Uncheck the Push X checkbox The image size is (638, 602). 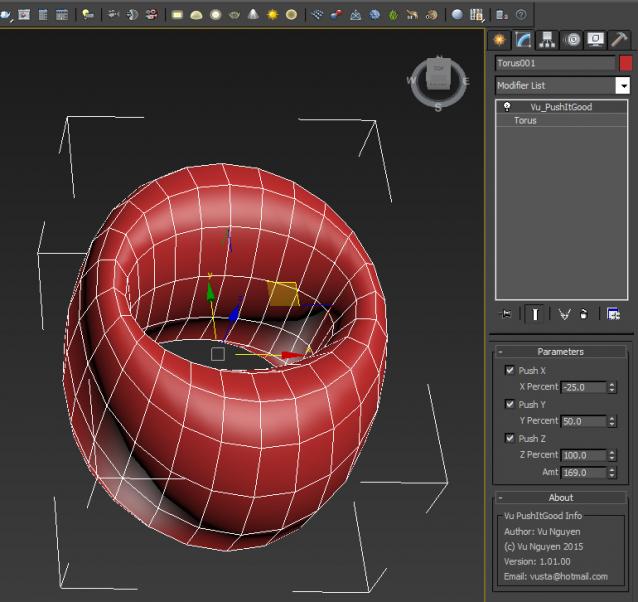510,370
